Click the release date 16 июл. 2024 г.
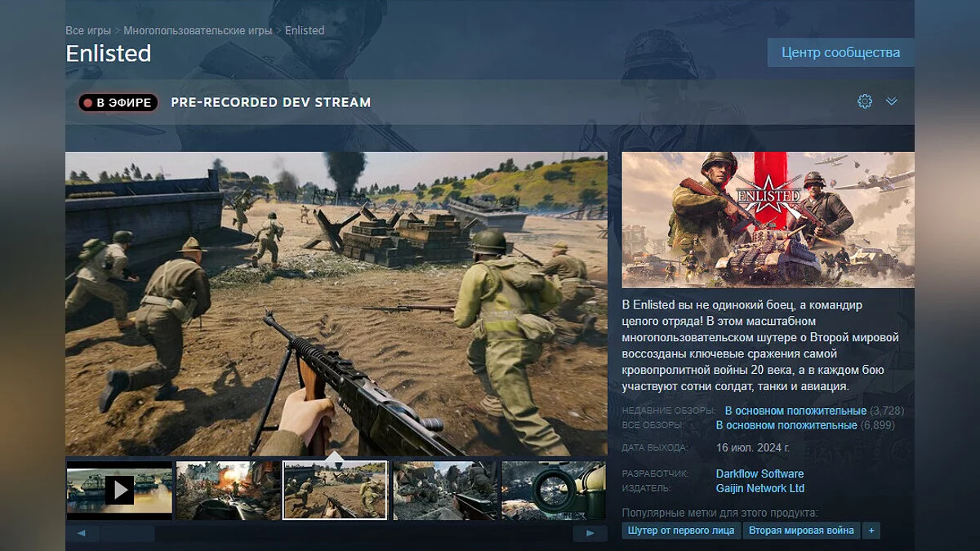The image size is (980, 551). click(x=753, y=448)
